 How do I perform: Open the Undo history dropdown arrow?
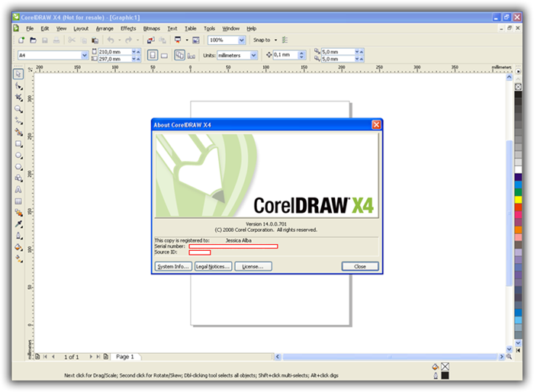[x=119, y=40]
